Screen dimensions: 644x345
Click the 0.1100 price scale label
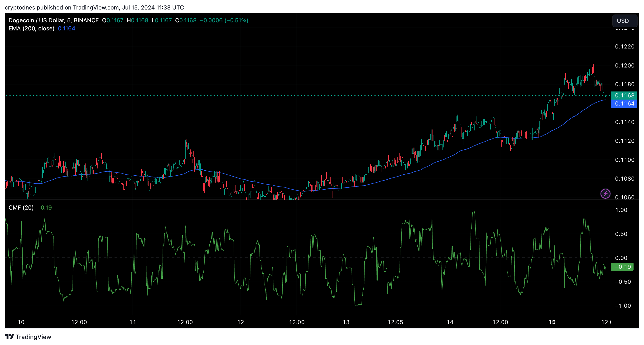(625, 160)
